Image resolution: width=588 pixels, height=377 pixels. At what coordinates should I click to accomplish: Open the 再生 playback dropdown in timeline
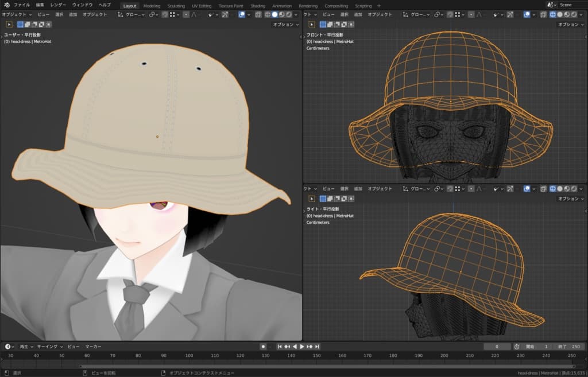26,347
